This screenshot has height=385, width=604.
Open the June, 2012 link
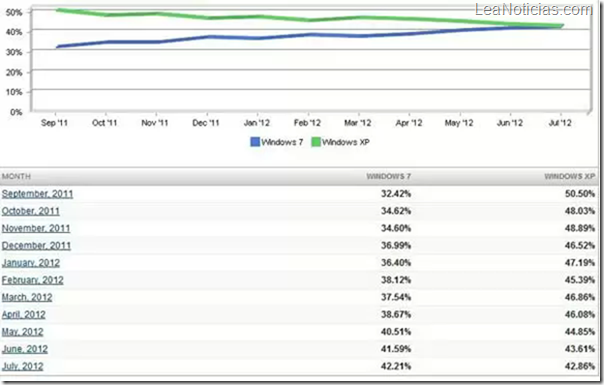(25, 349)
